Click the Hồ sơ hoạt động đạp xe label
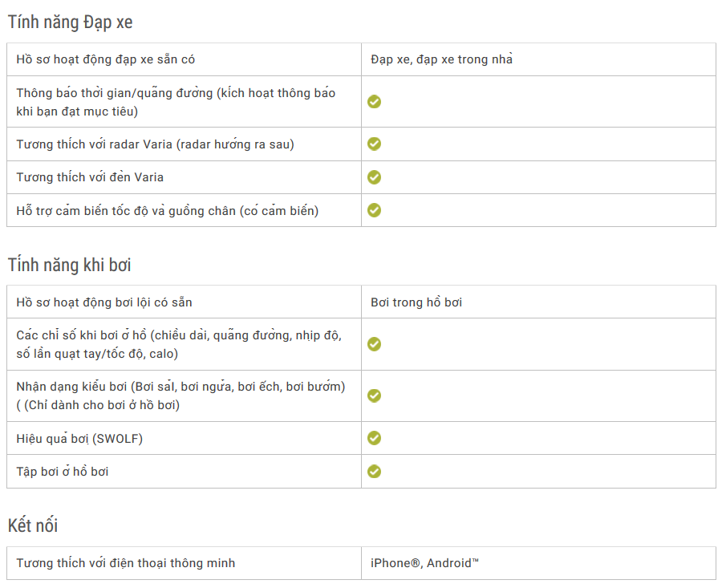Image resolution: width=722 pixels, height=588 pixels. tap(106, 59)
